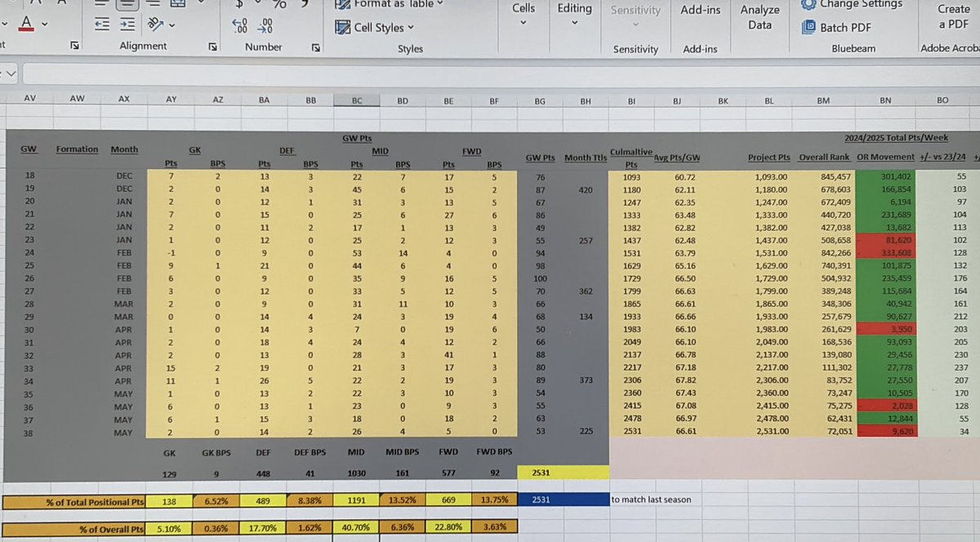Click the Bluebeam Batch PDF icon

point(808,27)
